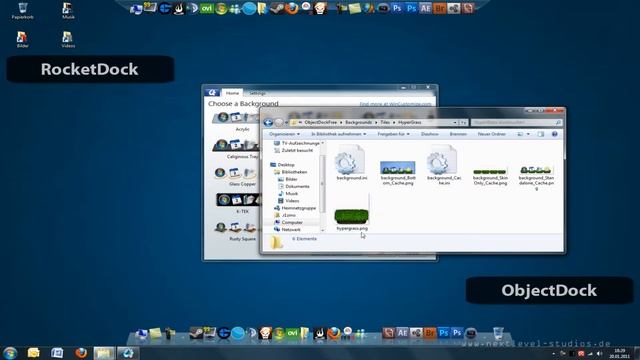Launch Firefox from the top RocketDock
The image size is (640, 360).
pos(292,8)
